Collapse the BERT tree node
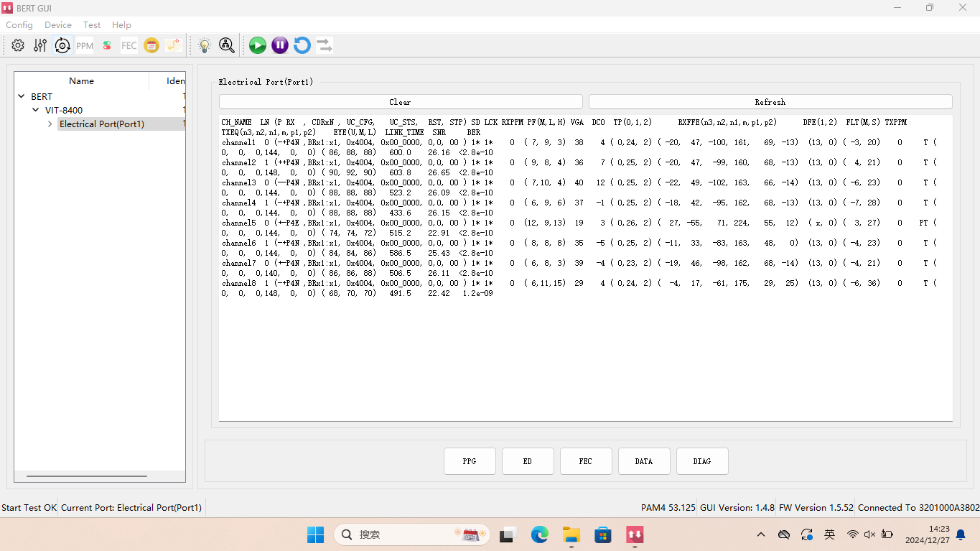 click(x=22, y=96)
